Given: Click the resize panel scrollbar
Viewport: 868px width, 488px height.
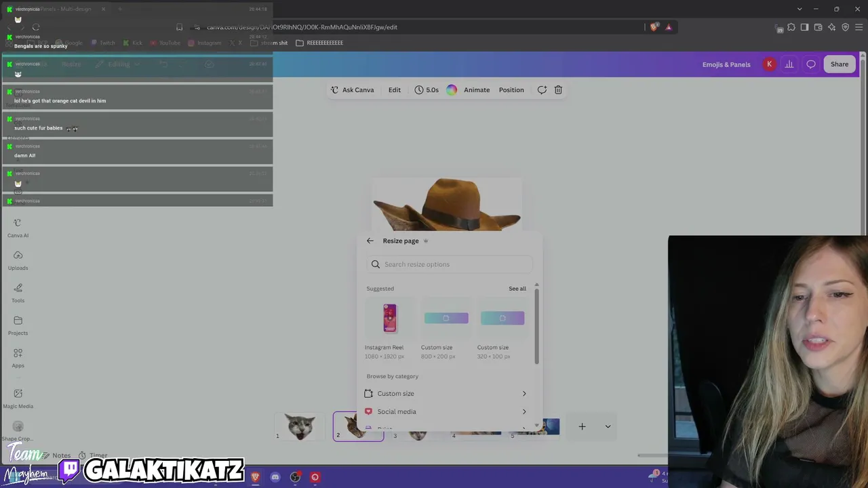Looking at the screenshot, I should click(x=536, y=325).
